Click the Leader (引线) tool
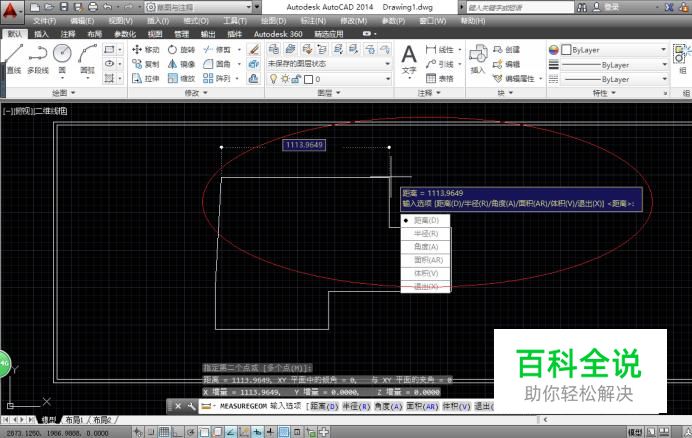 coord(440,64)
